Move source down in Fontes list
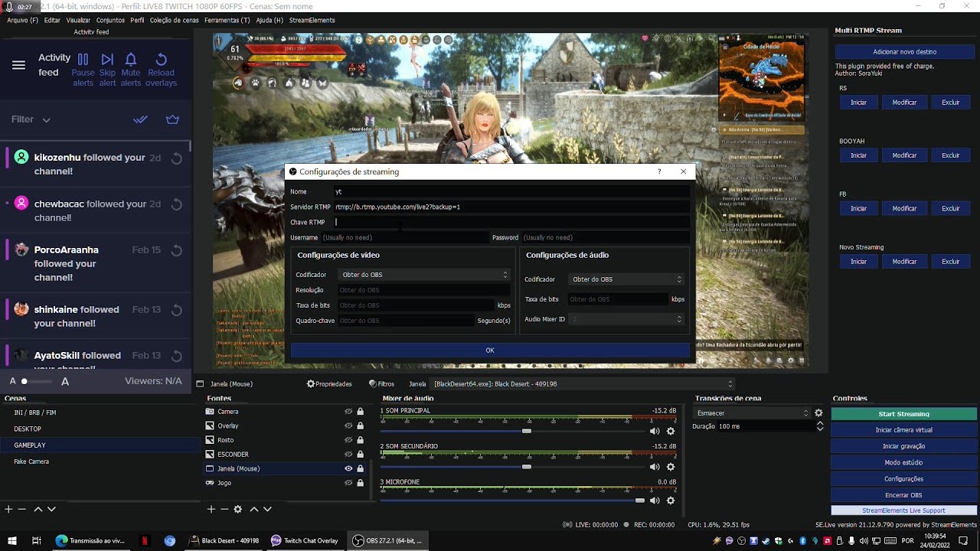 [x=267, y=509]
